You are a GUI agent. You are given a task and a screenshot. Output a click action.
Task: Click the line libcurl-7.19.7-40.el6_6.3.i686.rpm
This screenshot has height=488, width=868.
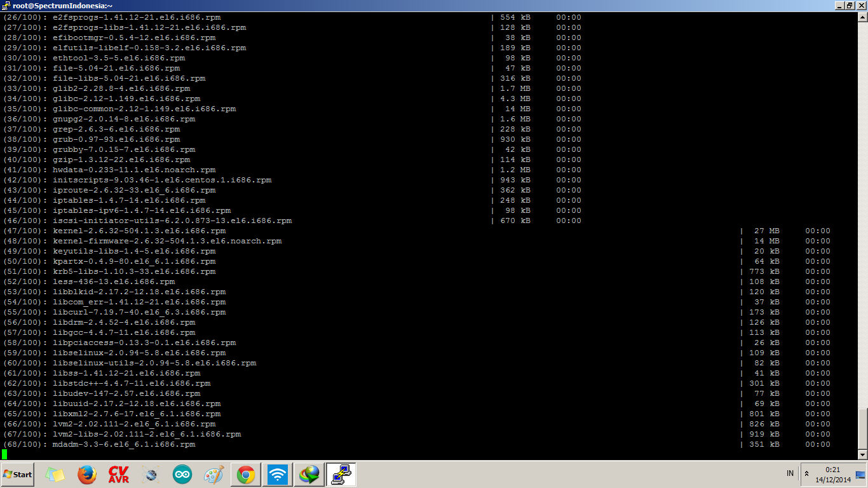click(x=139, y=313)
